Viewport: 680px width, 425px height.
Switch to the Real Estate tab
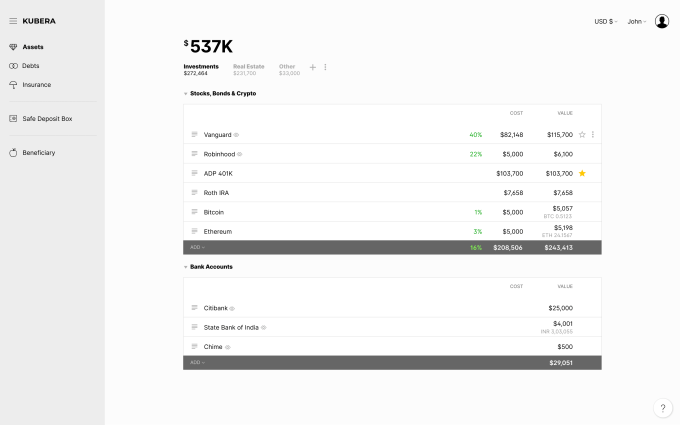coord(248,69)
